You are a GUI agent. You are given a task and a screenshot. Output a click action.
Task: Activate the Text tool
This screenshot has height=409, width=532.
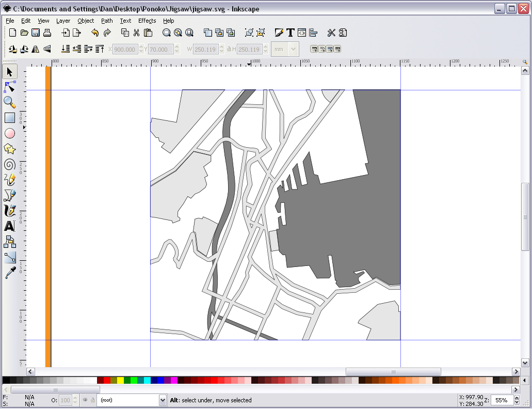pos(9,226)
